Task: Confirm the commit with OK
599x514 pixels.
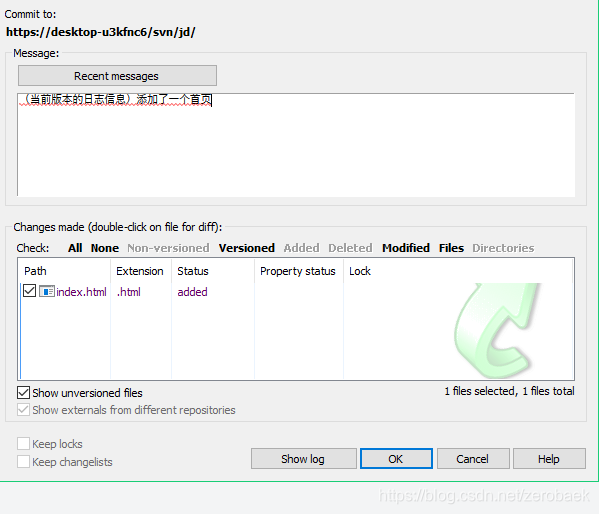Action: [396, 459]
